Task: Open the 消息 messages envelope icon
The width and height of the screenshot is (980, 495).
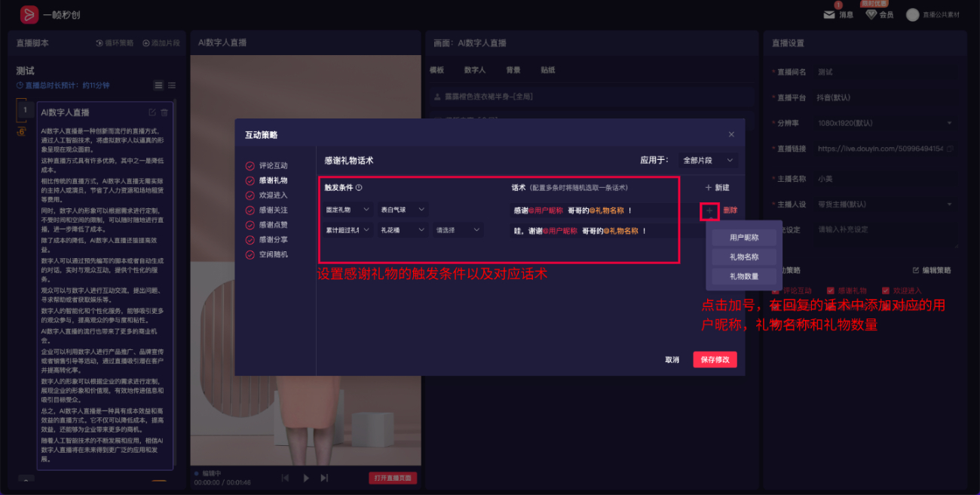Action: [829, 14]
